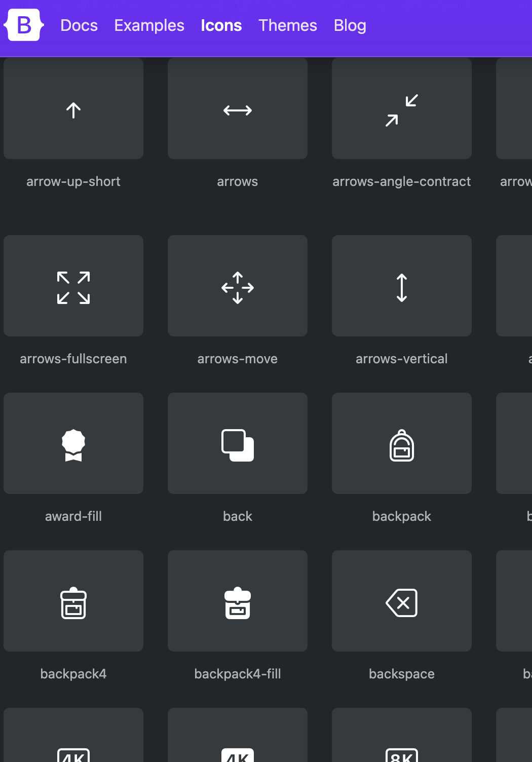Choose the backpack icon
Image resolution: width=532 pixels, height=762 pixels.
pyautogui.click(x=402, y=444)
